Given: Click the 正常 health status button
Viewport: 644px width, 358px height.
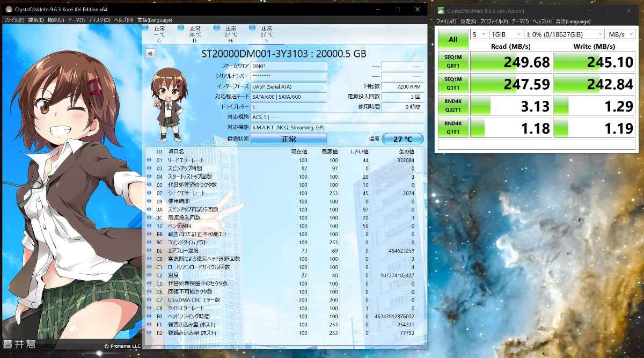Looking at the screenshot, I should [x=289, y=139].
